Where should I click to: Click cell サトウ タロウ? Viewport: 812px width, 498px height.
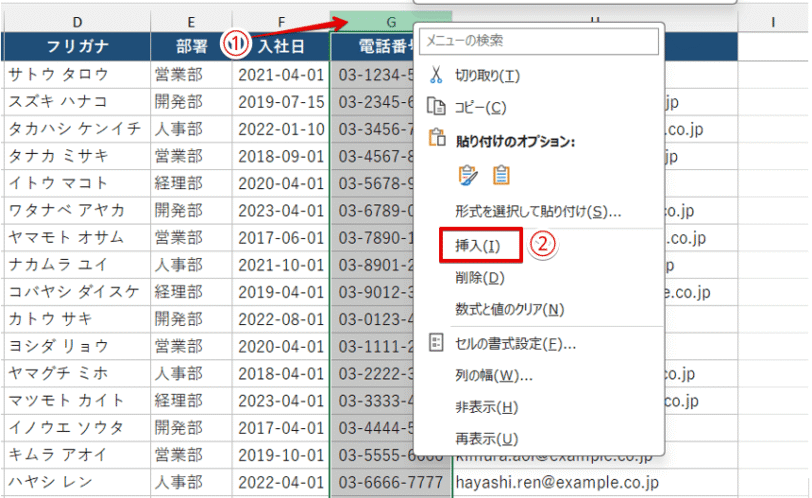[x=77, y=75]
